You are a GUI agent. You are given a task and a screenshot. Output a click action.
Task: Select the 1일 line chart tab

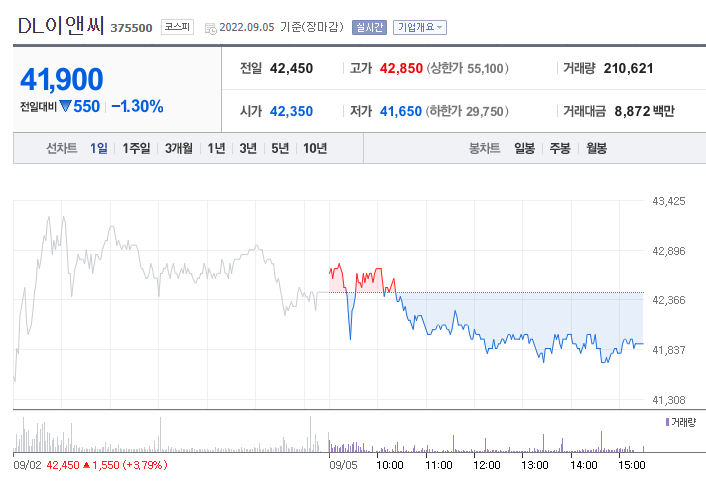tap(99, 148)
